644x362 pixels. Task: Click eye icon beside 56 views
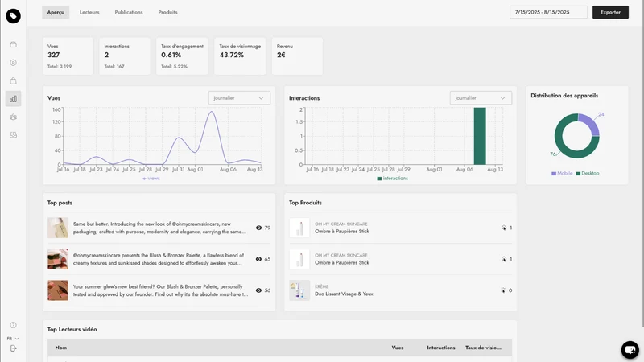(258, 290)
